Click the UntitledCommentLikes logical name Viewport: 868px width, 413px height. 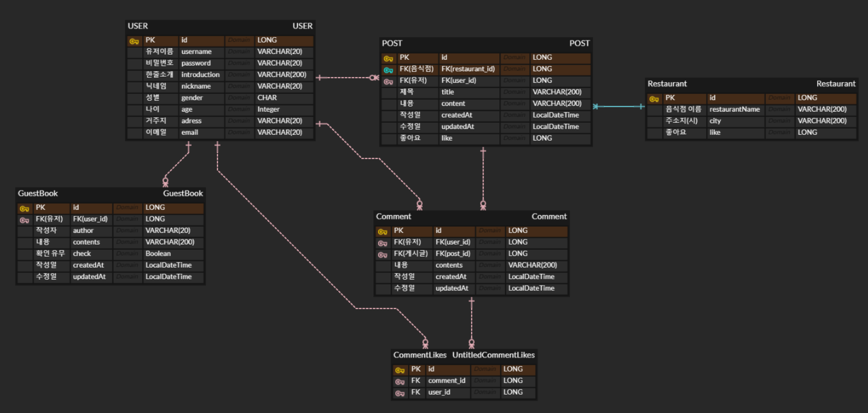(493, 355)
